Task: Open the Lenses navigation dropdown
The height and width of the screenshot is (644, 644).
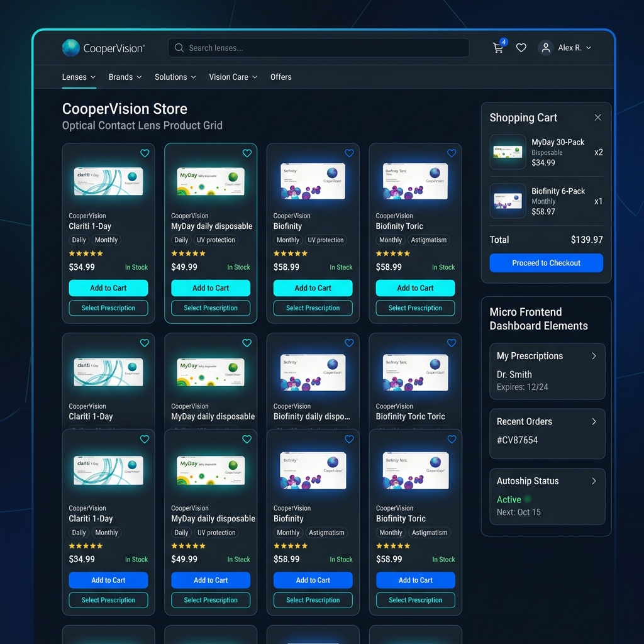Action: 79,77
